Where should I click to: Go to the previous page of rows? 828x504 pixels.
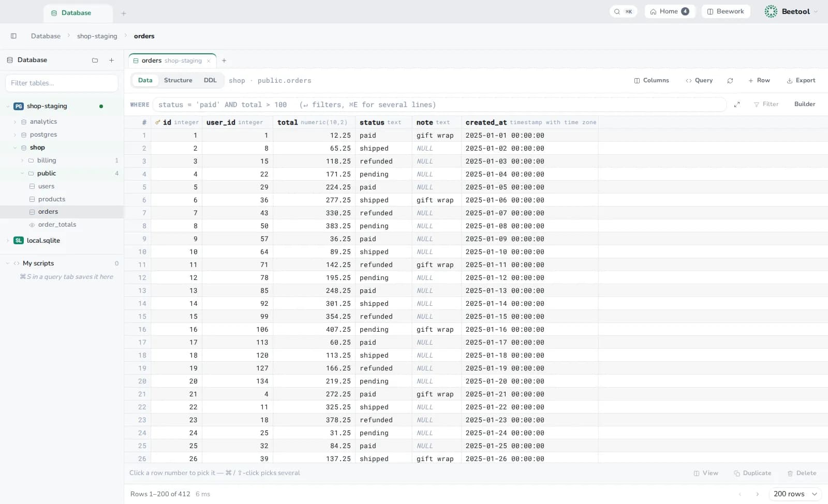click(x=740, y=494)
